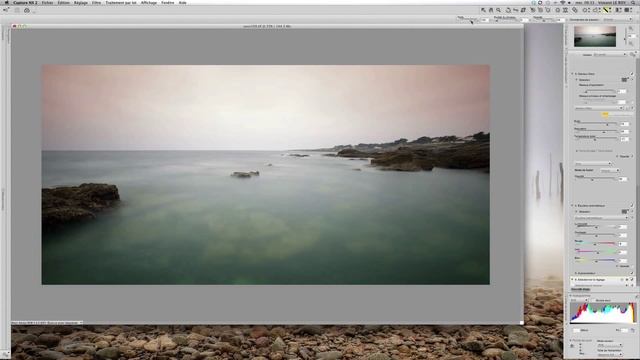Click the histogram graph display
Image resolution: width=640 pixels, height=360 pixels.
point(602,313)
